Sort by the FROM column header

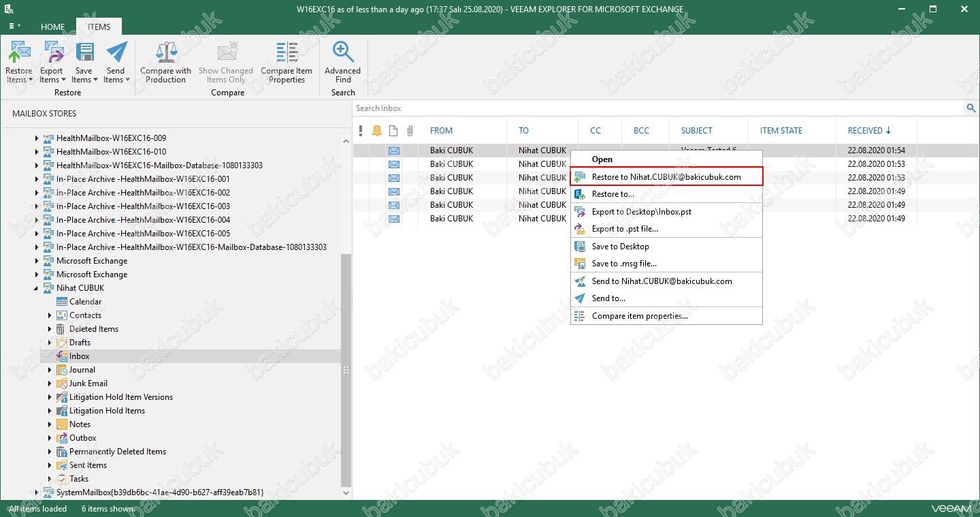click(441, 131)
